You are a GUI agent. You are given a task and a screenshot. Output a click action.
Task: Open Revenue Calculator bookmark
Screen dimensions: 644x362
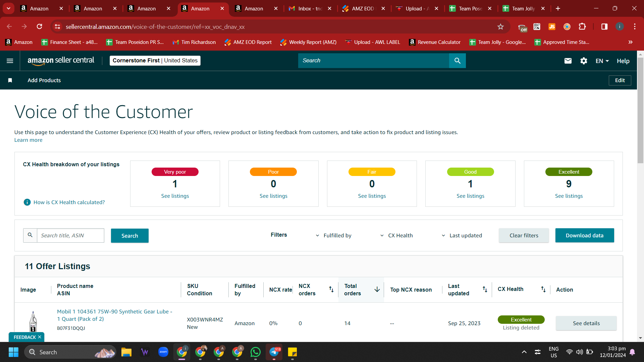[435, 42]
